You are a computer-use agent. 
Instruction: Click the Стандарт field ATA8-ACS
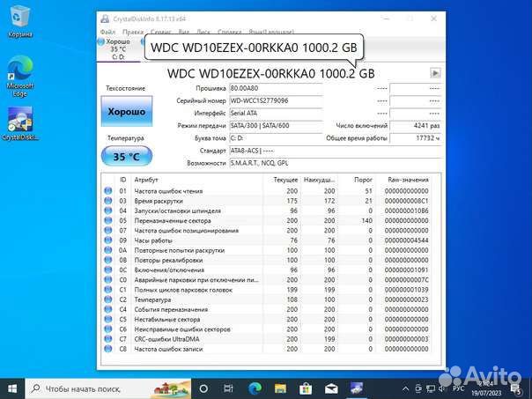point(336,151)
